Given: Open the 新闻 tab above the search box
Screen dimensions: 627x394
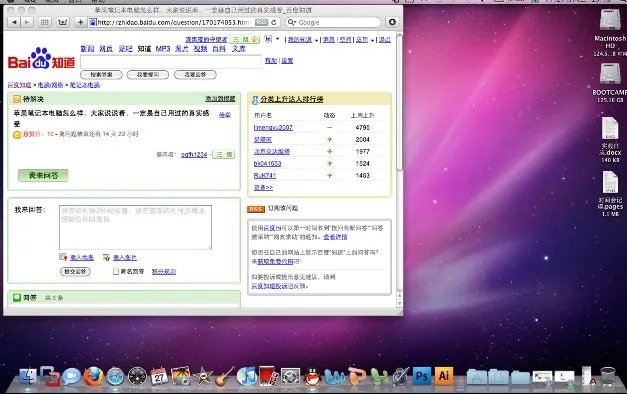Looking at the screenshot, I should (87, 49).
